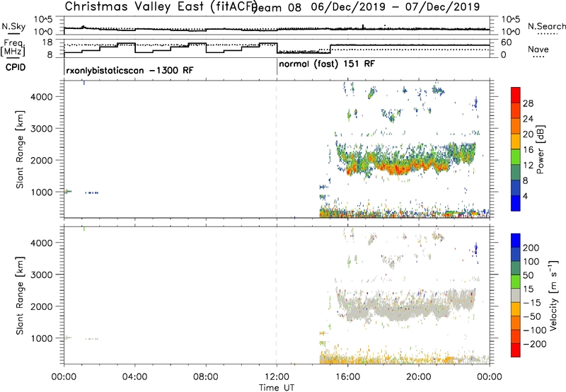
Task: Click the velocity panel 'Slant Range [km]' label
Action: tap(20, 296)
